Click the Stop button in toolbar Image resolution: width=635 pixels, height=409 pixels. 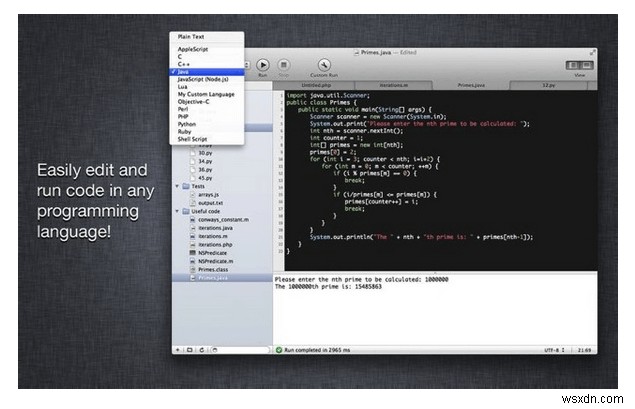tap(283, 65)
